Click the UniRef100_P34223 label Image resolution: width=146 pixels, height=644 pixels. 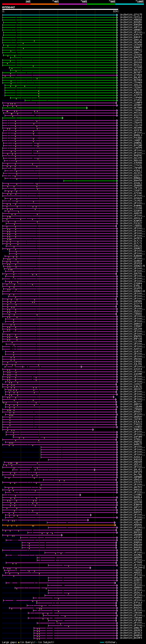tap(131, 424)
